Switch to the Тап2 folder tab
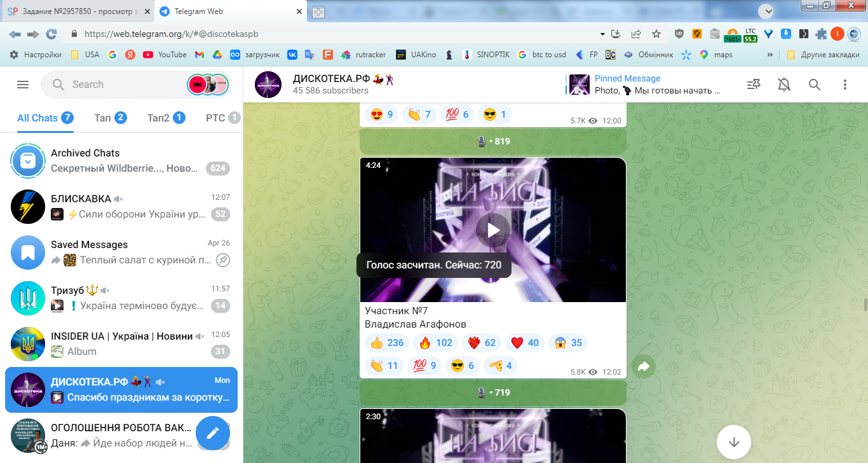The image size is (868, 463). click(x=166, y=118)
